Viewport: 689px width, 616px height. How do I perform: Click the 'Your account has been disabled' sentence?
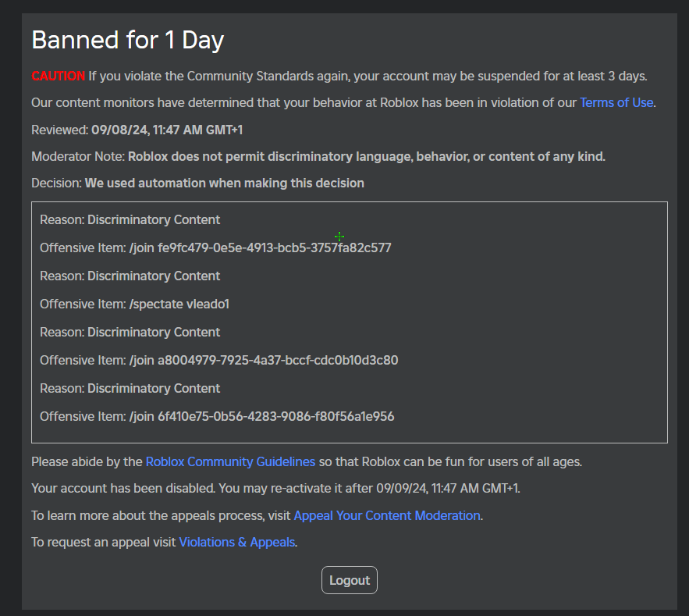(x=276, y=489)
